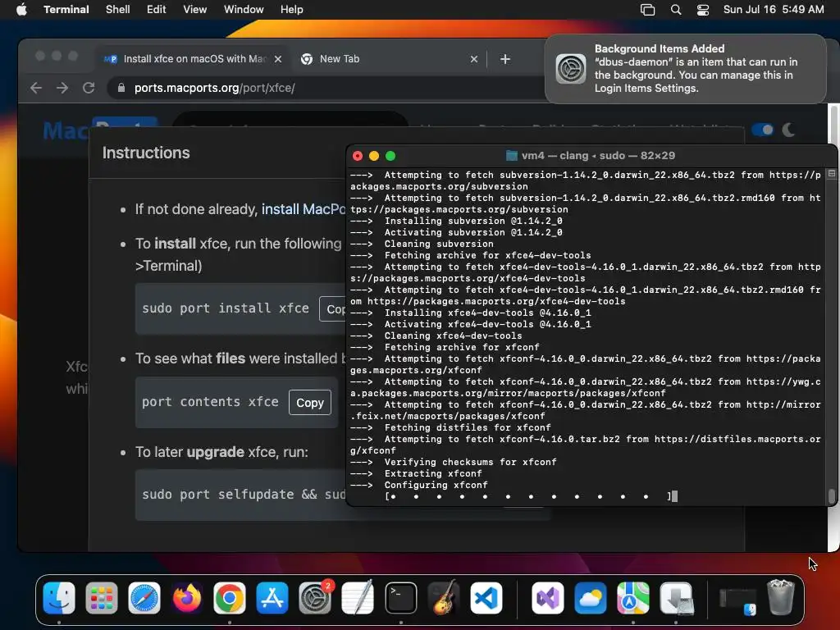The height and width of the screenshot is (630, 840).
Task: Open the Shell menu
Action: pos(118,9)
